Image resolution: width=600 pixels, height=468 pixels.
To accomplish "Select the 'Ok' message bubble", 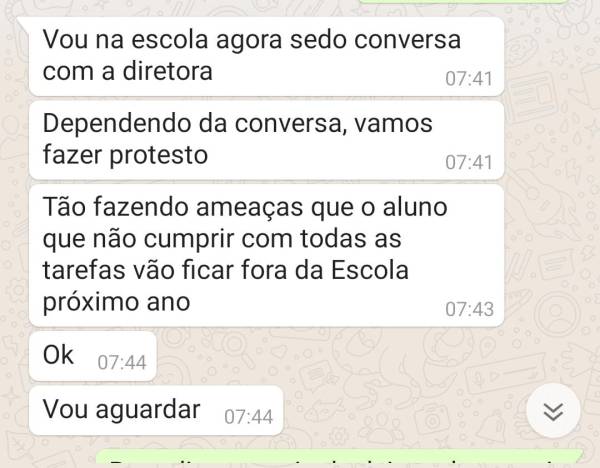I will (93, 356).
